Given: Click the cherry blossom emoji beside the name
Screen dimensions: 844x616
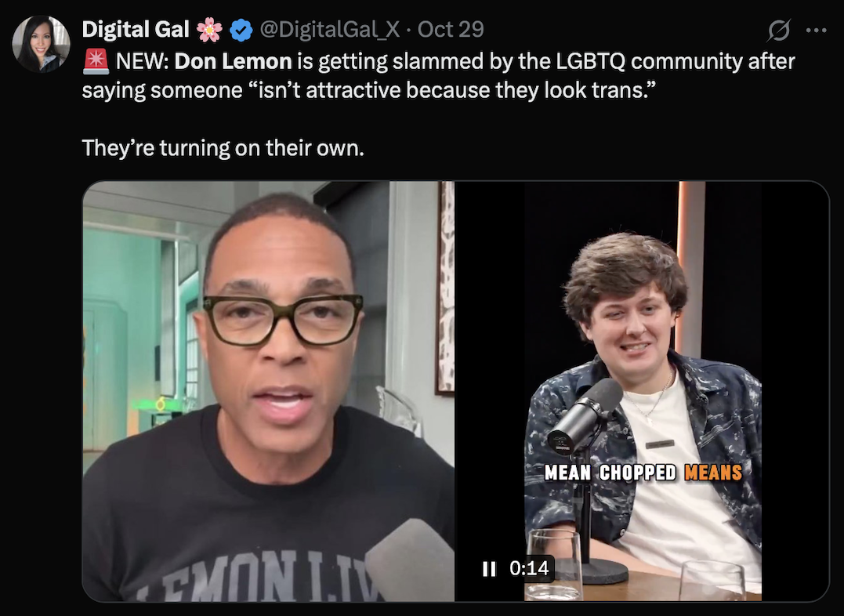Looking at the screenshot, I should tap(209, 30).
